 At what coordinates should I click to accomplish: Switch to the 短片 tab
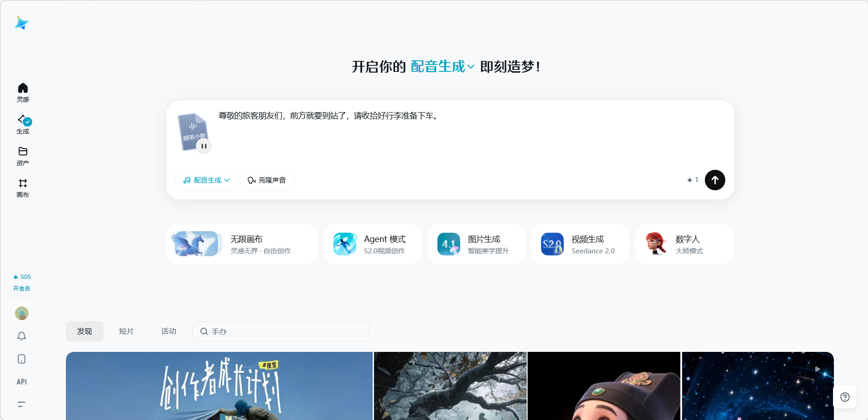126,331
